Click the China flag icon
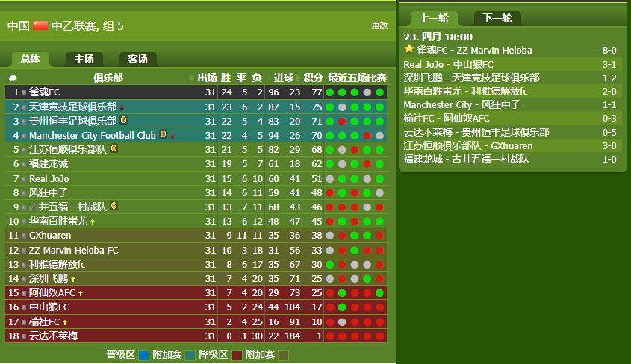 point(40,25)
